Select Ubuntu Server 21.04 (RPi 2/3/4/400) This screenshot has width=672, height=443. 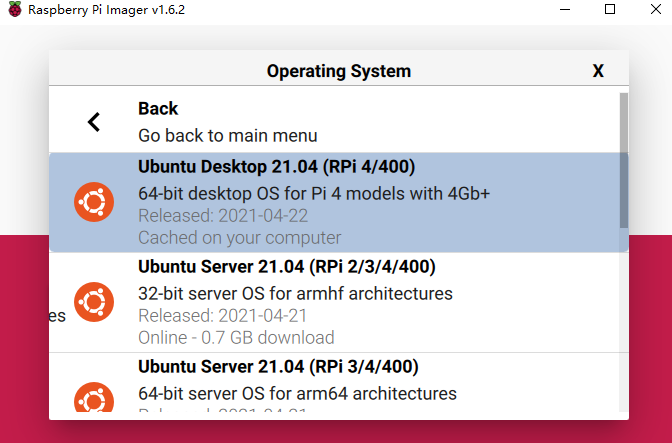click(x=286, y=267)
